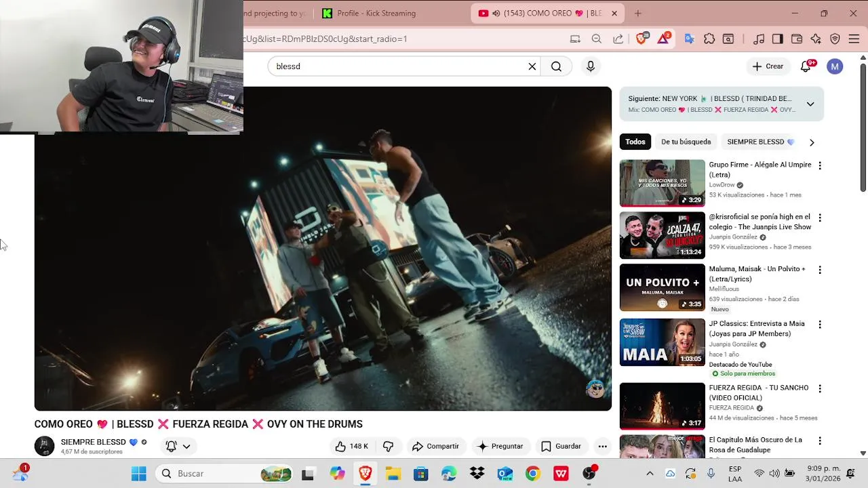Open the Brave Rewards triangle icon

coord(663,39)
